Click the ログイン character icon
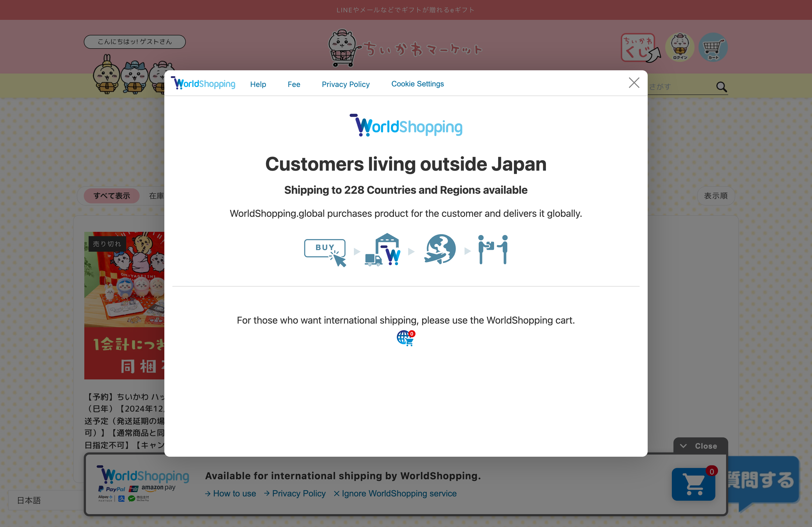 point(680,47)
